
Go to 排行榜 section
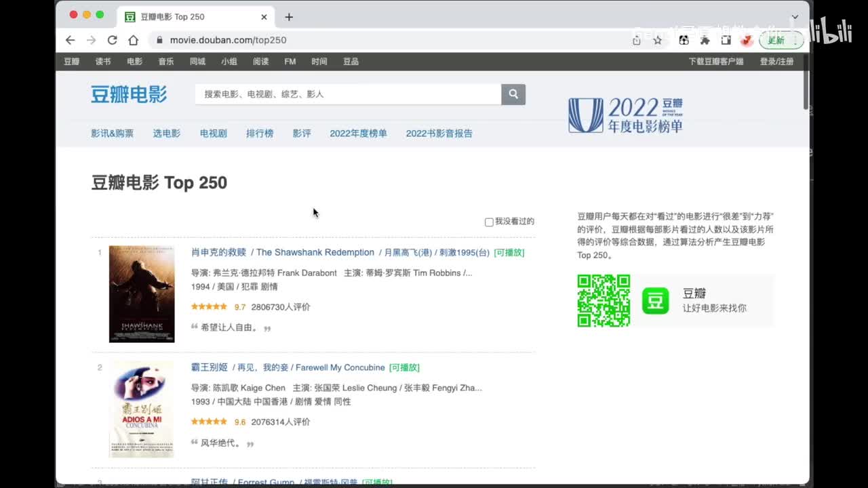pos(260,134)
